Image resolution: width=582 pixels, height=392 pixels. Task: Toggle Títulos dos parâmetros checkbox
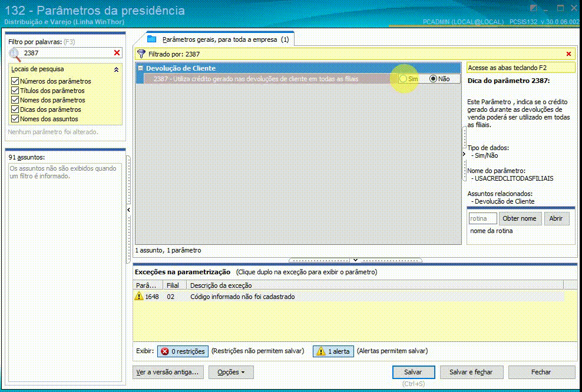tap(15, 91)
